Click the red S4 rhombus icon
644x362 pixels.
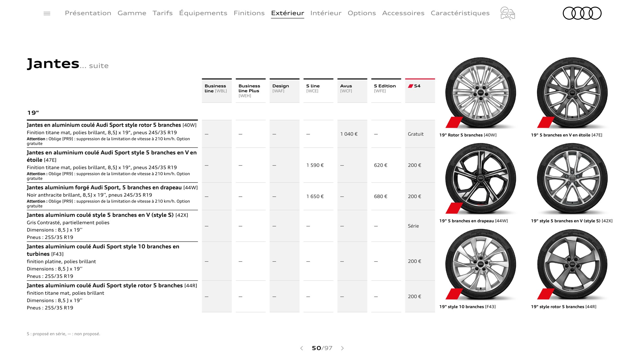410,86
